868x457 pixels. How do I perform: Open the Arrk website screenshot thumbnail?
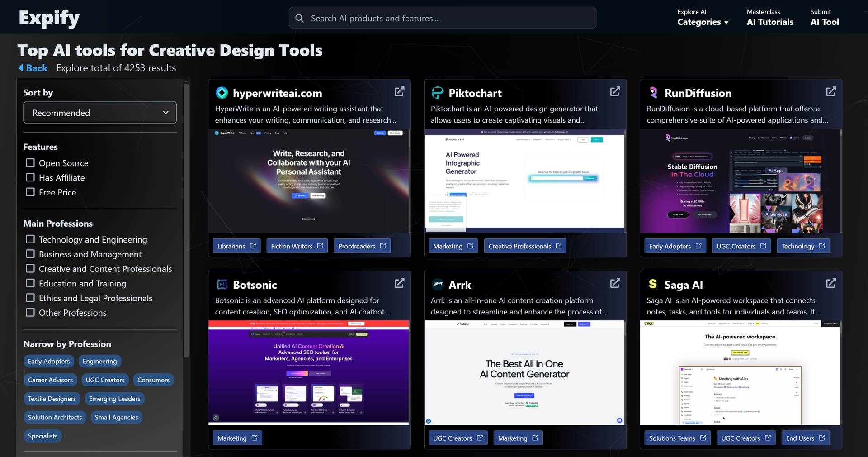point(524,373)
